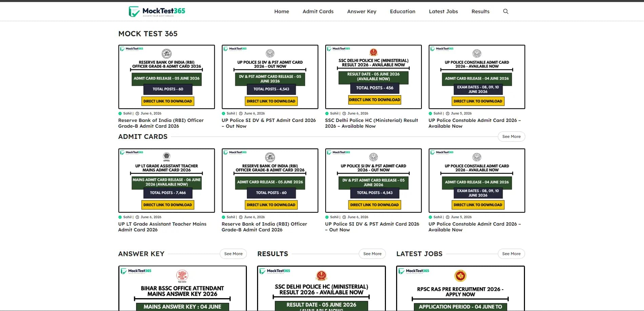
Task: Open UP Police Constable title in Admit Cards section
Action: 474,227
